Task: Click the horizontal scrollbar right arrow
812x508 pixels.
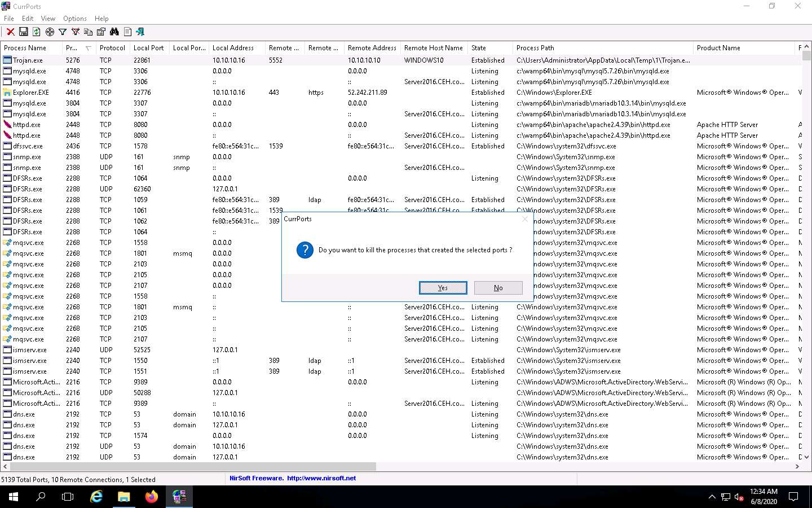Action: pyautogui.click(x=797, y=466)
